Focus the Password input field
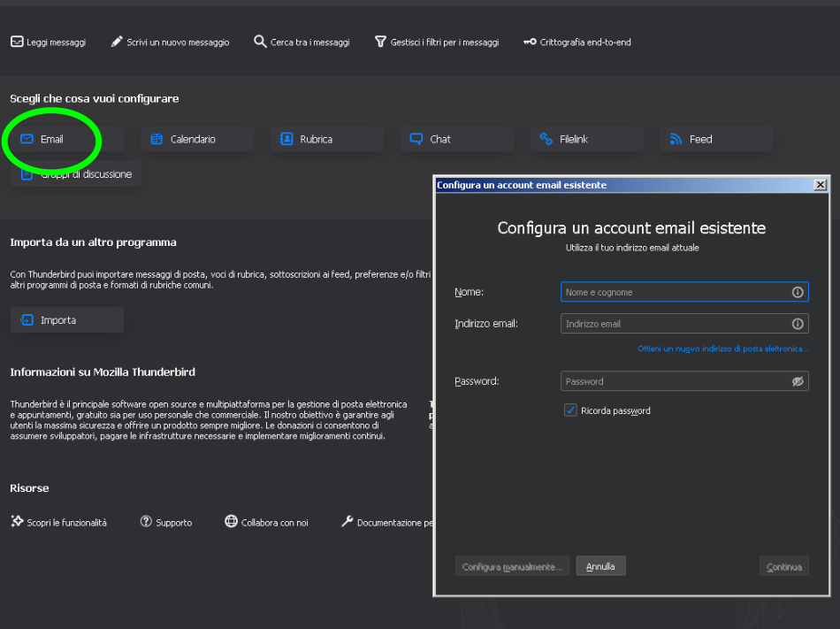Image resolution: width=840 pixels, height=629 pixels. (684, 381)
